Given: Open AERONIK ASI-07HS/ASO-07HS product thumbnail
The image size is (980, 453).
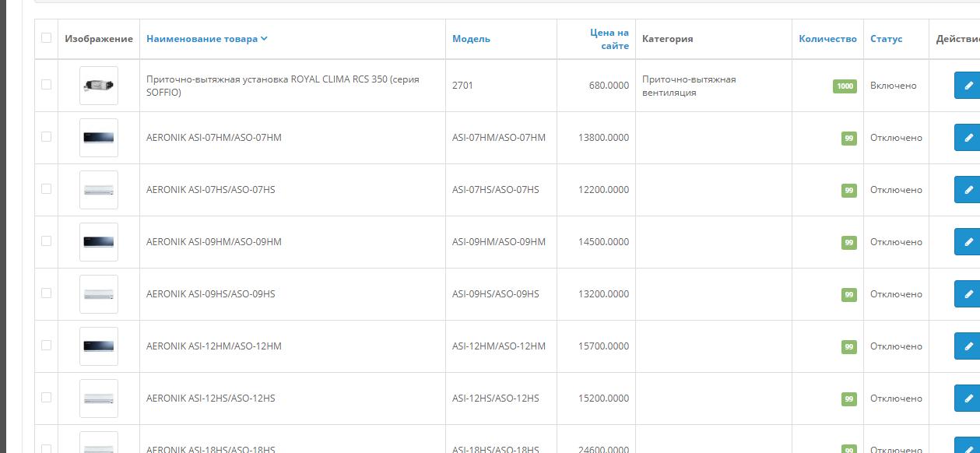Looking at the screenshot, I should 99,190.
